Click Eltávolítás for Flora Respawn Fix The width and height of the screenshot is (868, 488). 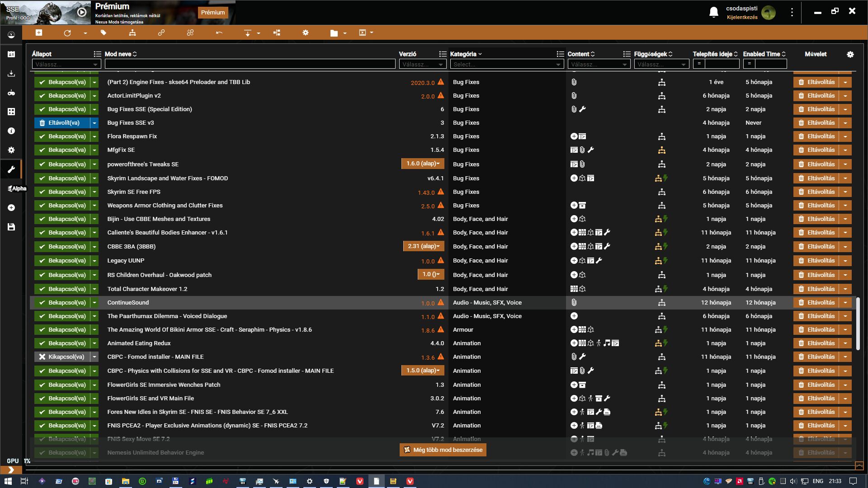pos(816,136)
